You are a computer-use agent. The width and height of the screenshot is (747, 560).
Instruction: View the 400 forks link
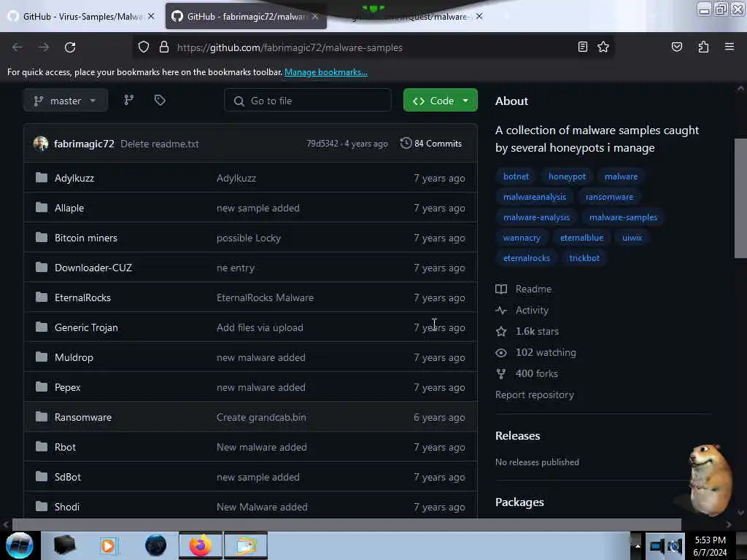coord(527,374)
